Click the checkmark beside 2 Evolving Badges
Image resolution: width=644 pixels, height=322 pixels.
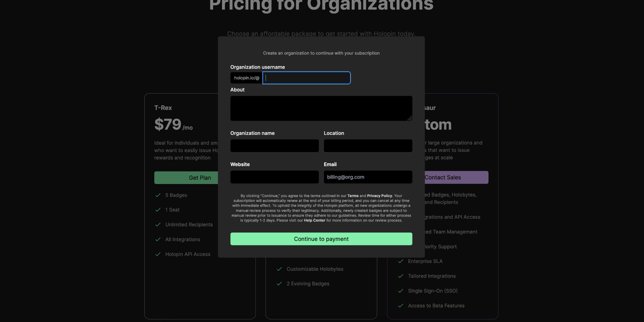pos(279,284)
